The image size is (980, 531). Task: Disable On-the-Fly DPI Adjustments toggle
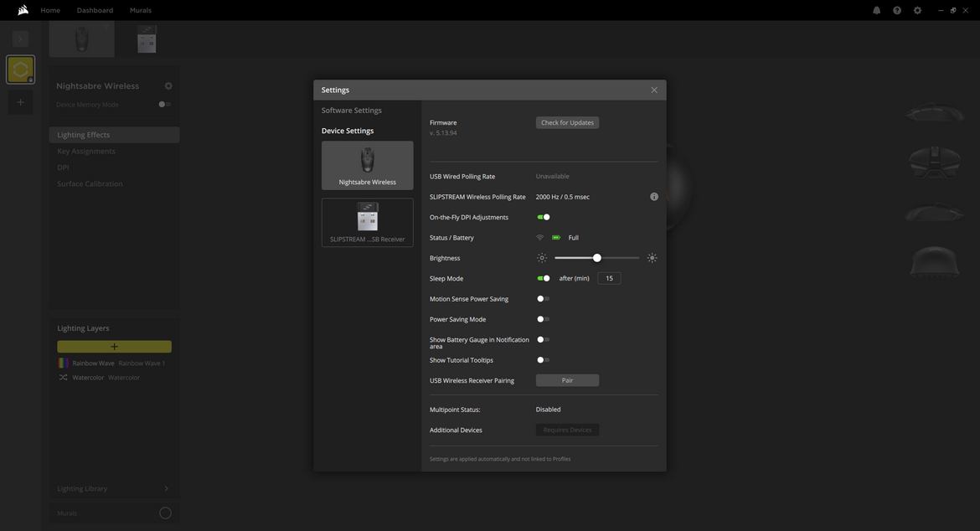(544, 218)
